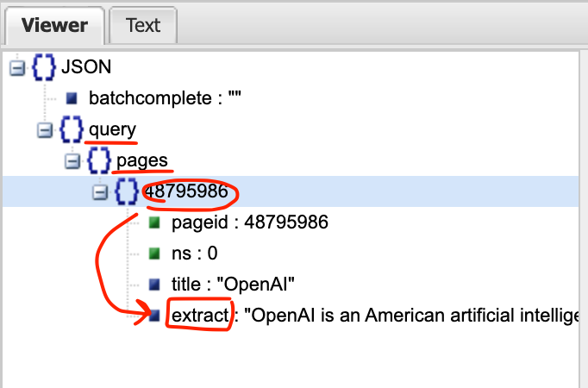Click the query object braces icon
The image size is (588, 388).
pos(72,129)
